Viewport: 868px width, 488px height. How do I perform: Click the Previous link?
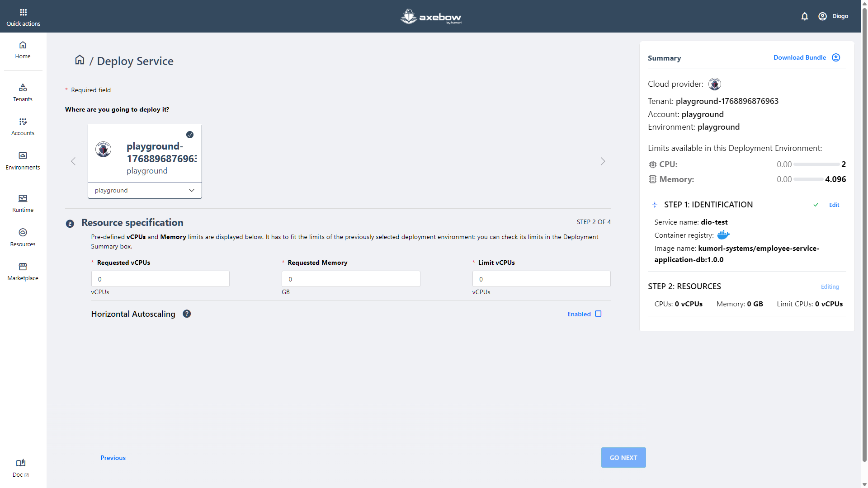pyautogui.click(x=113, y=458)
